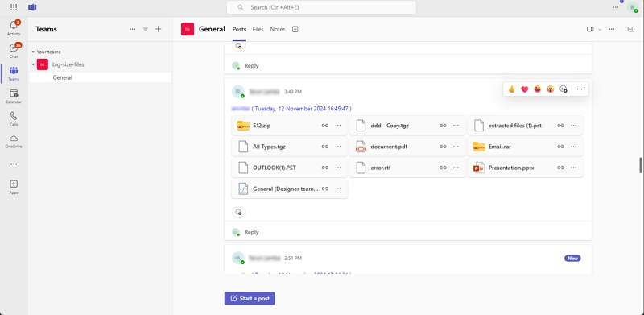Open more options for 512.zip
Screen dimensions: 644x315
(x=338, y=126)
